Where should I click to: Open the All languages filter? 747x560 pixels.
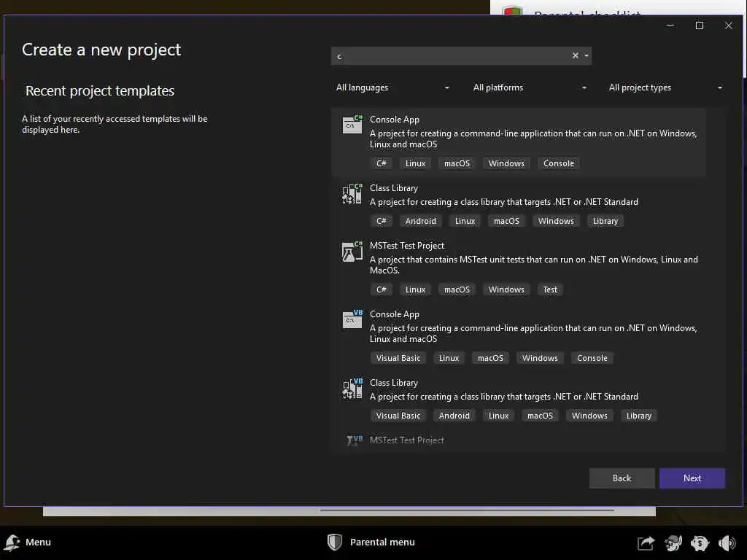[x=393, y=87]
